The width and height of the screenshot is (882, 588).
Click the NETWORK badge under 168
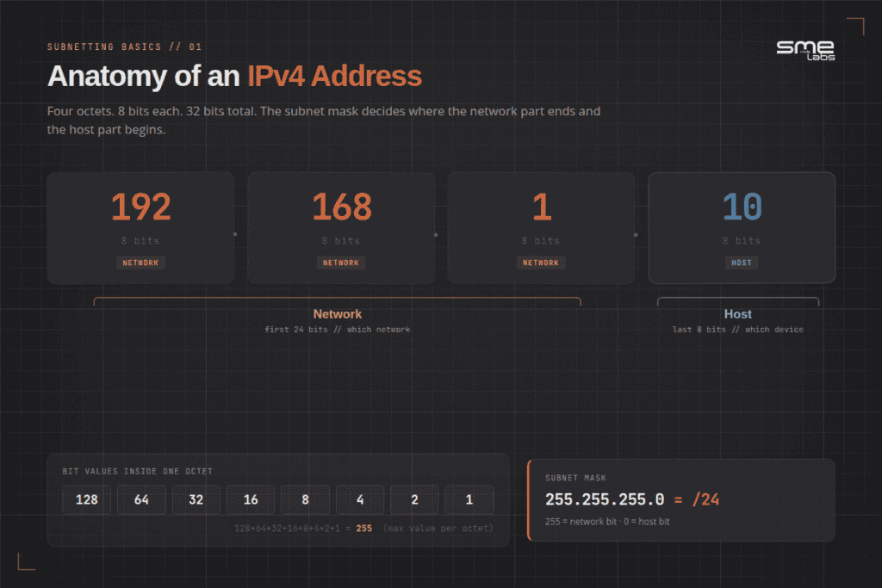[x=341, y=263]
